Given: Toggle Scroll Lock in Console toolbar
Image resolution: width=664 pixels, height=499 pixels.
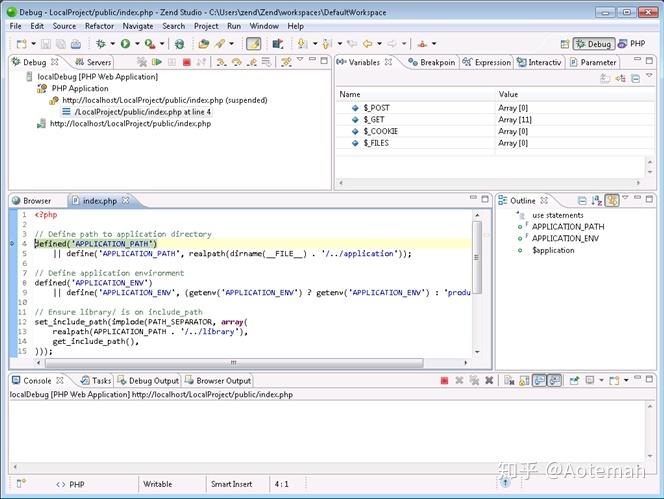Looking at the screenshot, I should [x=524, y=381].
